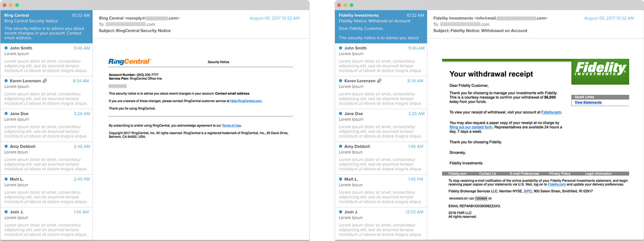
Task: Select the Ring Central Security Notice message
Action: pos(46,27)
